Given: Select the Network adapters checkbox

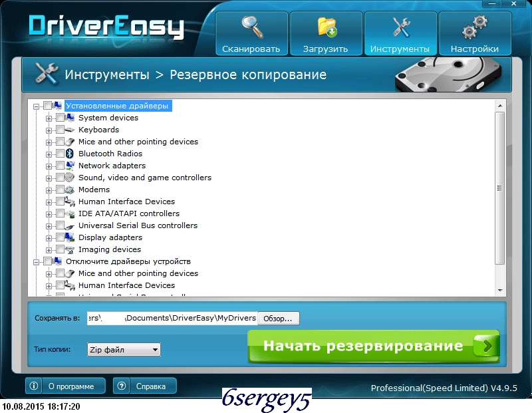Looking at the screenshot, I should click(x=60, y=166).
